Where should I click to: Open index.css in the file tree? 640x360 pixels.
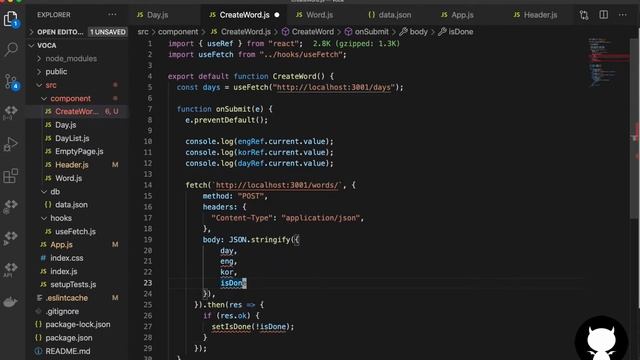67,258
